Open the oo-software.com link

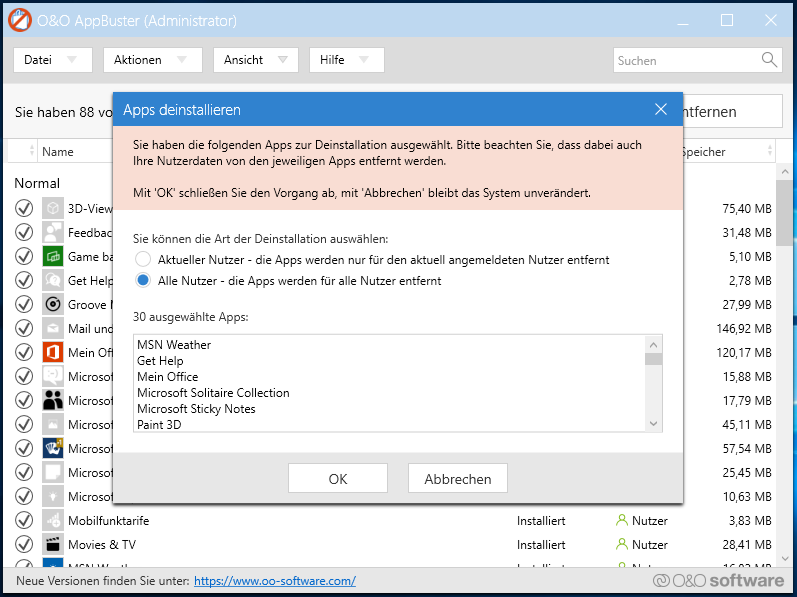click(x=274, y=581)
